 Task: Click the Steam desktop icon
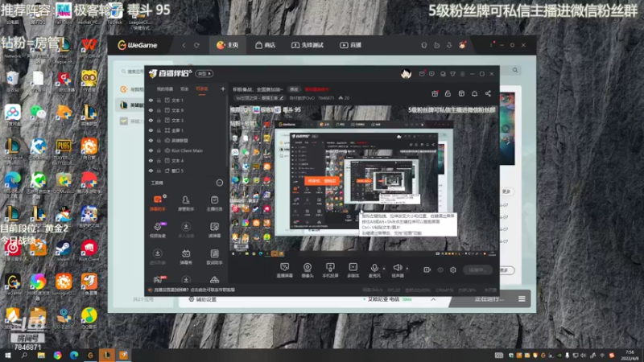pyautogui.click(x=64, y=250)
